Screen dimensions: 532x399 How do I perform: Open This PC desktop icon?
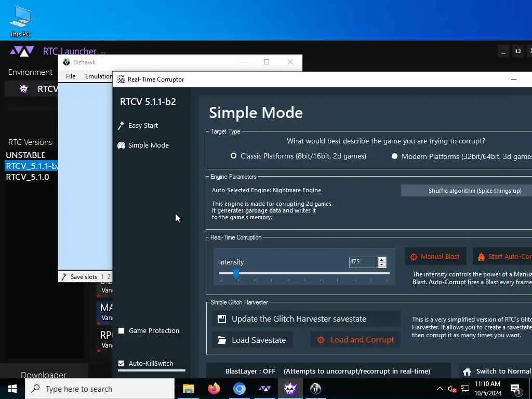pos(20,21)
